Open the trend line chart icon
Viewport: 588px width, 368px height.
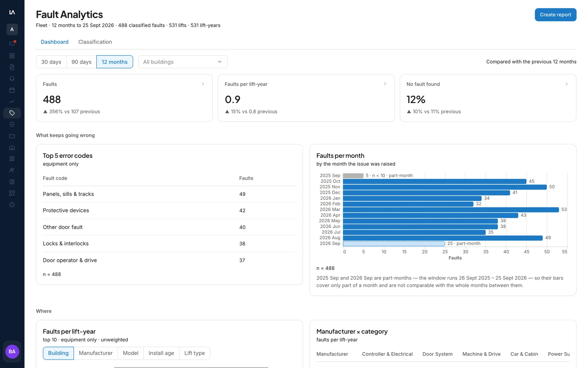[x=12, y=102]
